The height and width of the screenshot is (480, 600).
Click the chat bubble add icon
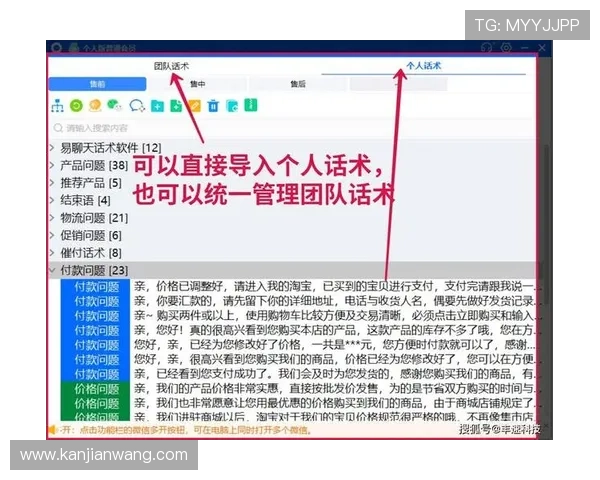pos(137,105)
